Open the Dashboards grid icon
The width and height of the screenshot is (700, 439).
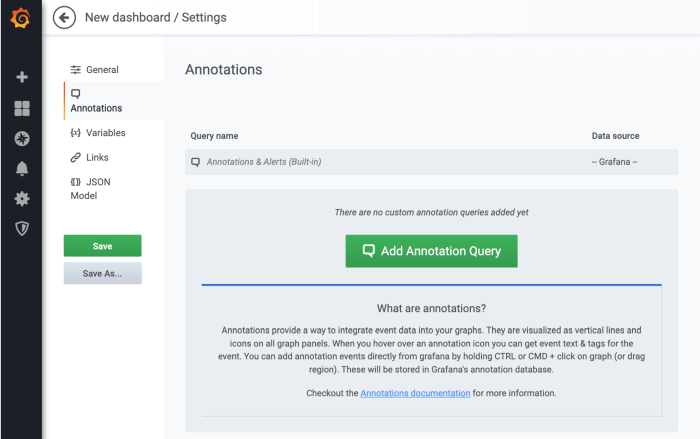click(x=21, y=108)
